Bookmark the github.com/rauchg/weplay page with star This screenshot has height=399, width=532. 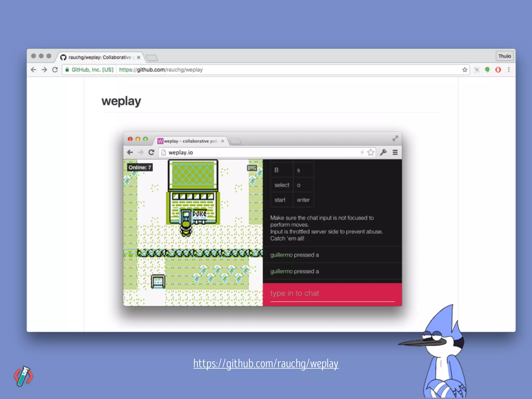[465, 70]
